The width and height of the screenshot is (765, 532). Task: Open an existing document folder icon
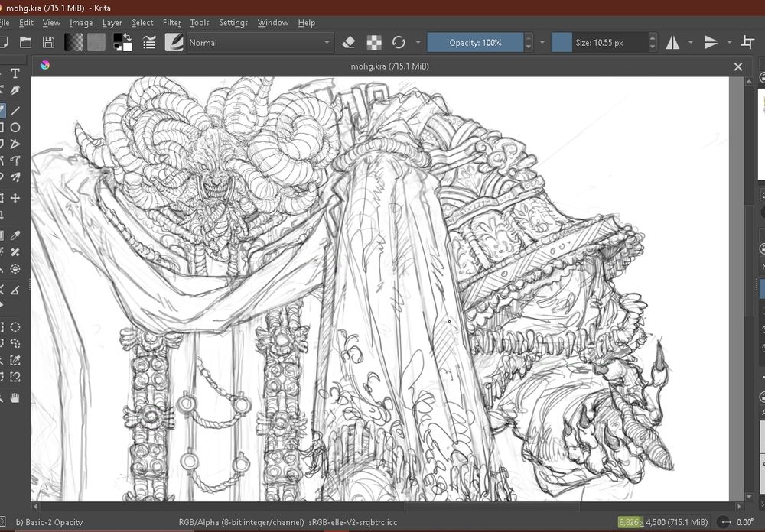point(26,43)
